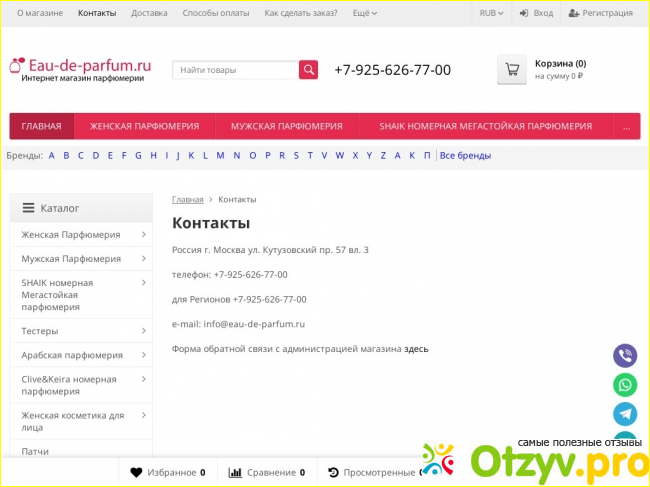Select the МУЖСКАЯ ПАРФЮМЕРИЯ navigation tab
This screenshot has width=650, height=487.
286,127
